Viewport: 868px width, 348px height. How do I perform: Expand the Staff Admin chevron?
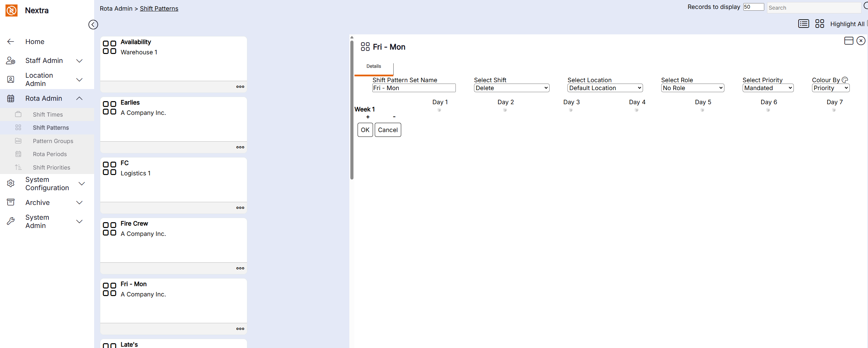(79, 61)
